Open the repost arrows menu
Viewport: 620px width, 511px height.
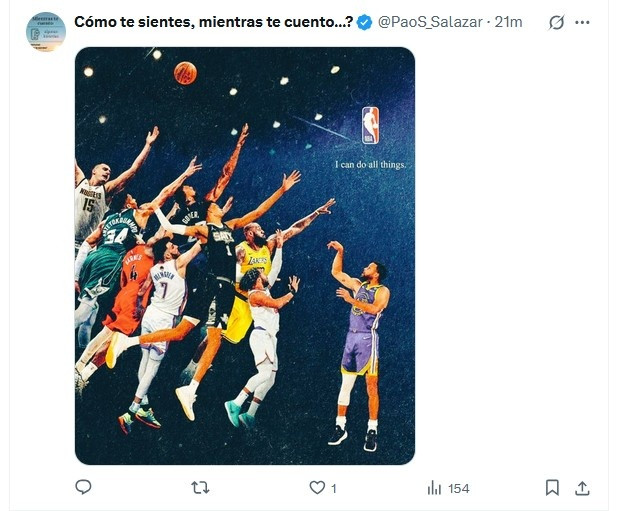click(x=200, y=487)
